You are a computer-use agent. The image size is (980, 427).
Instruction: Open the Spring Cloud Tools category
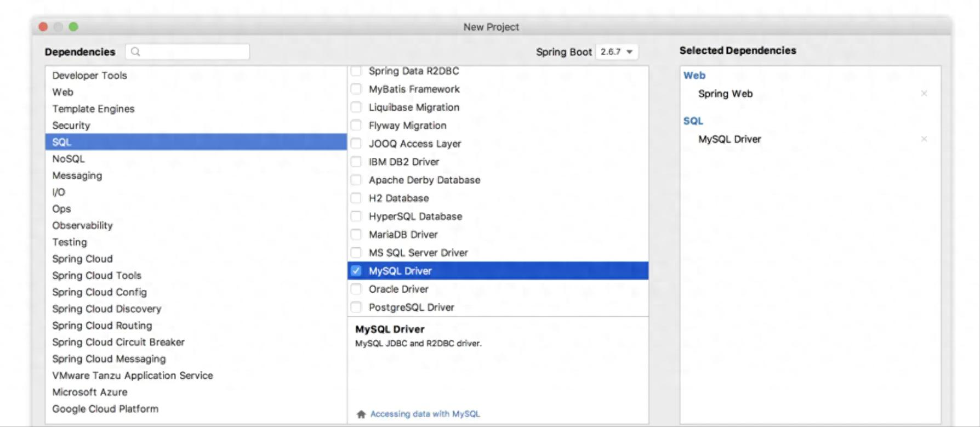click(x=196, y=275)
